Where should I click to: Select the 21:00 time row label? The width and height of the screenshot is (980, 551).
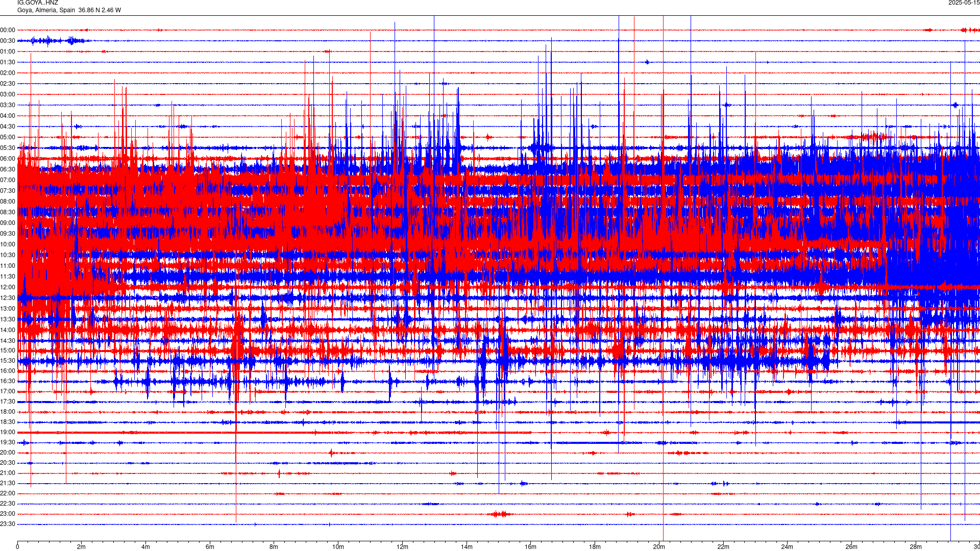[8, 473]
